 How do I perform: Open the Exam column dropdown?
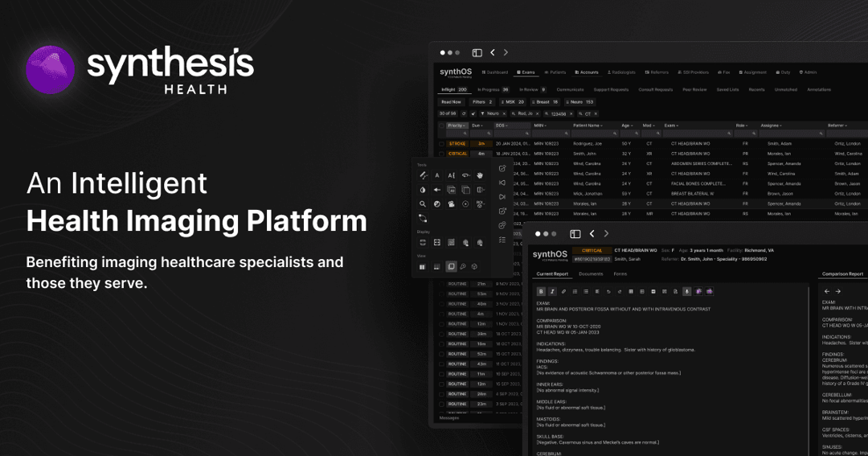671,125
